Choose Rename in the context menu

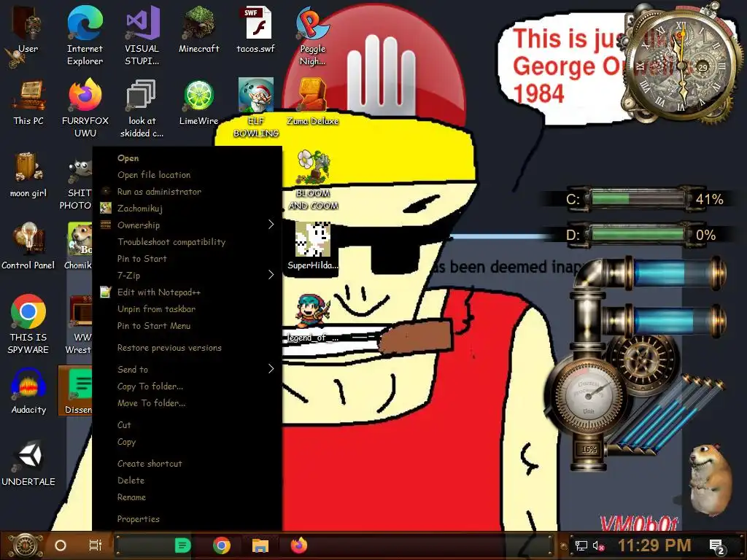(x=187, y=497)
